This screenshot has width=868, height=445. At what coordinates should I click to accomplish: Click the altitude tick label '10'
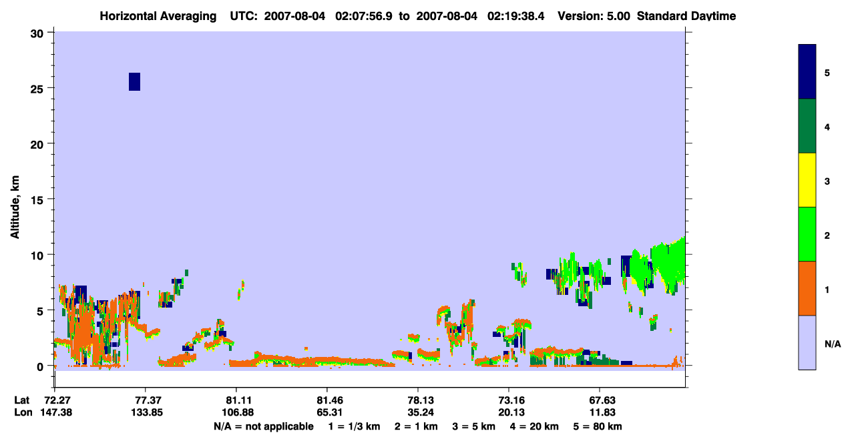38,255
